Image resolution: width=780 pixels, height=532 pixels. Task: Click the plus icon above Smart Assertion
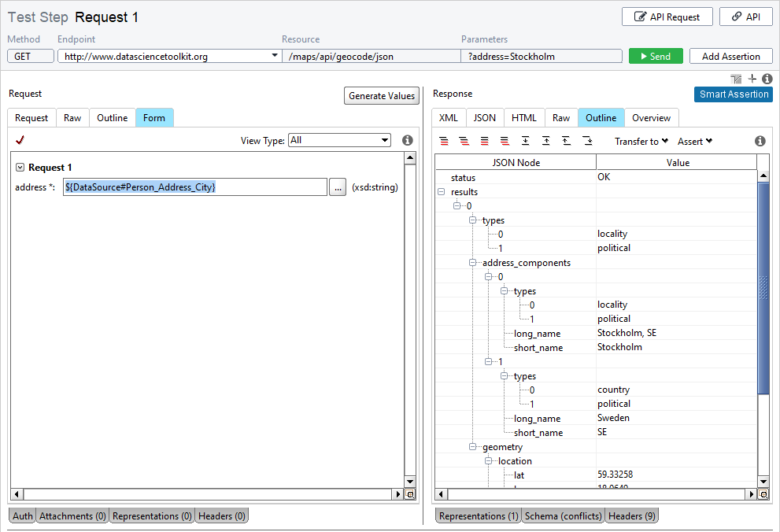[752, 79]
